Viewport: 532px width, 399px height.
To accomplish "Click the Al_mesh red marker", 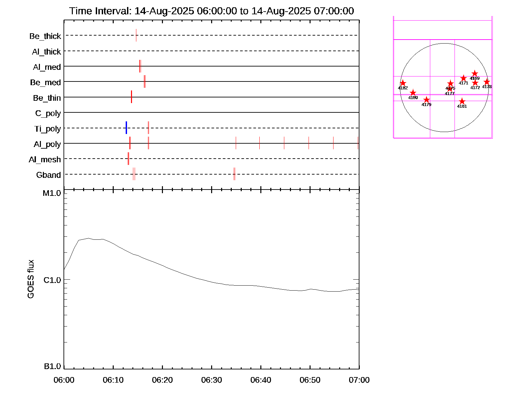I will (x=128, y=159).
